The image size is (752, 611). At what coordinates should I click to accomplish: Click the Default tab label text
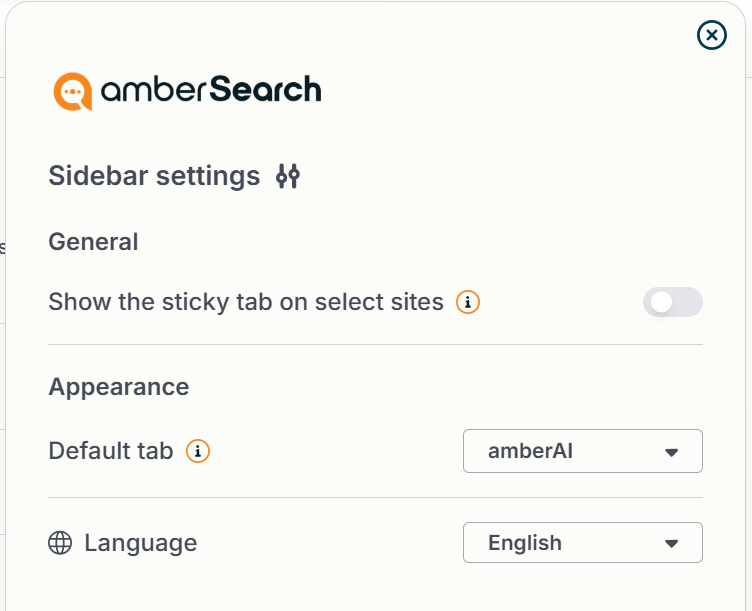coord(111,451)
